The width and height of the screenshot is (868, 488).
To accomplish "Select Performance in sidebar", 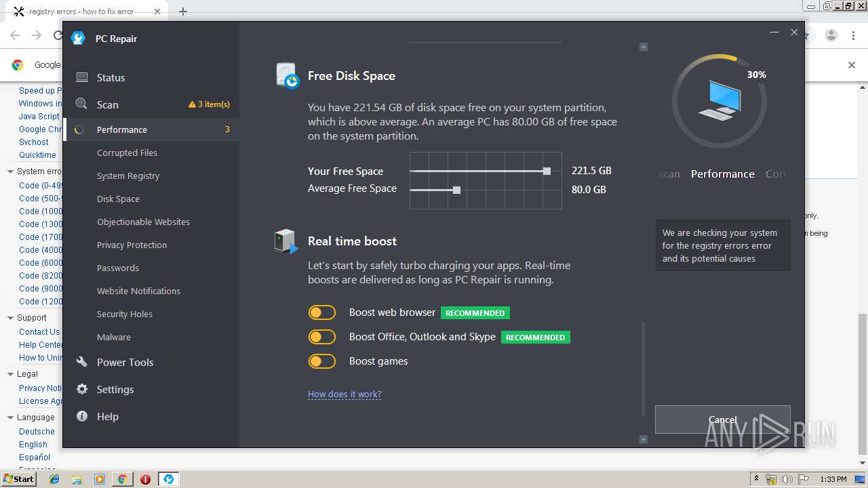I will [151, 129].
